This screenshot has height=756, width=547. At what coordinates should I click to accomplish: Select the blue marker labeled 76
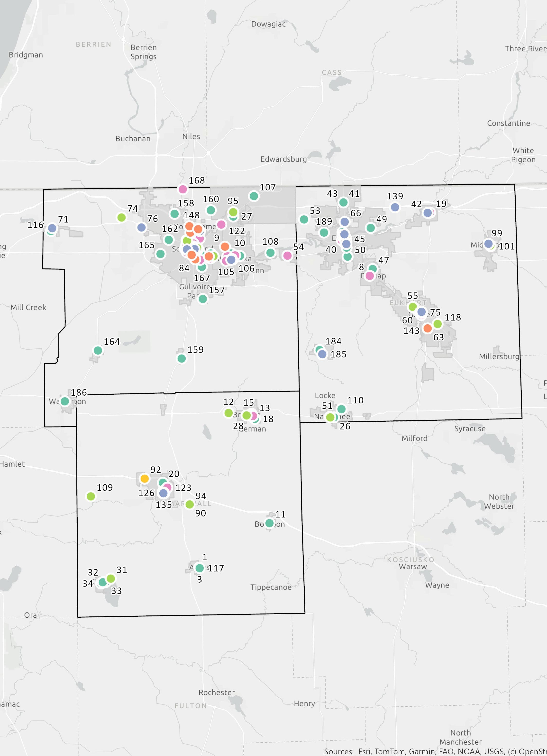tap(141, 227)
